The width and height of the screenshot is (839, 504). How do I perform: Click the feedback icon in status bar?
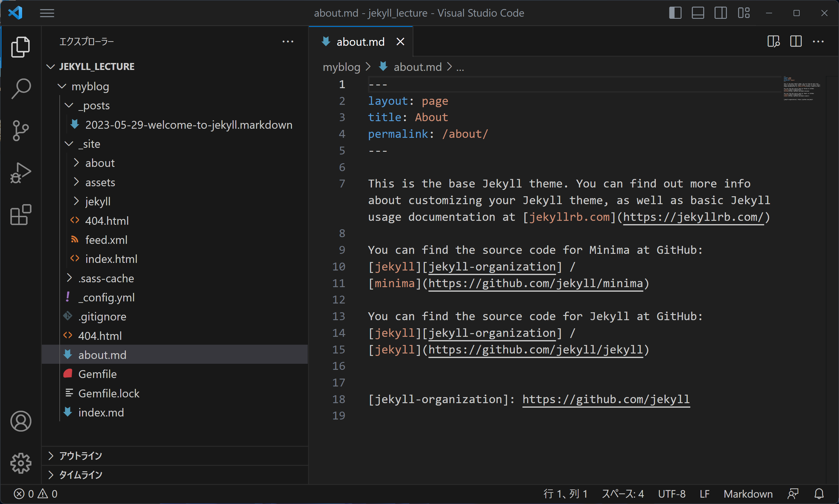coord(793,493)
